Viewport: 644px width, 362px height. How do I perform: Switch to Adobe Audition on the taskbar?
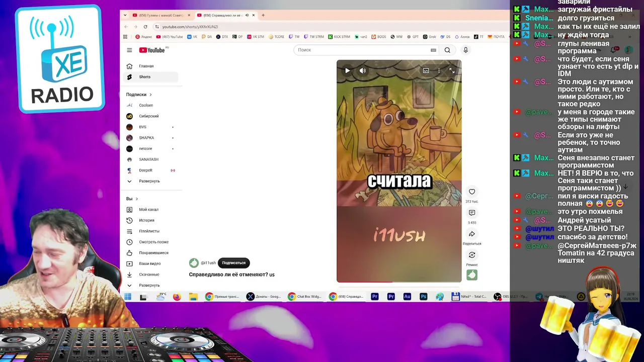407,297
